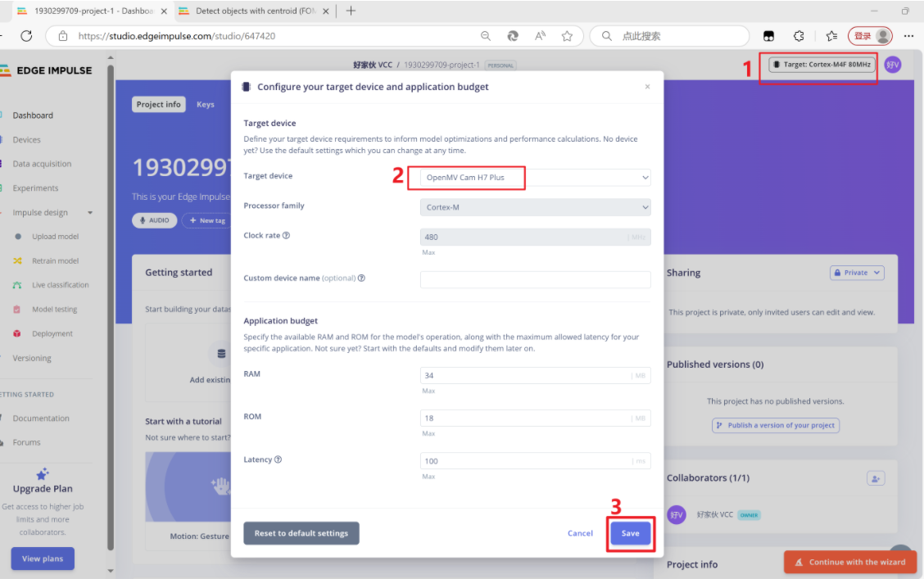This screenshot has width=924, height=579.
Task: Open the Private sharing dropdown
Action: coord(858,273)
